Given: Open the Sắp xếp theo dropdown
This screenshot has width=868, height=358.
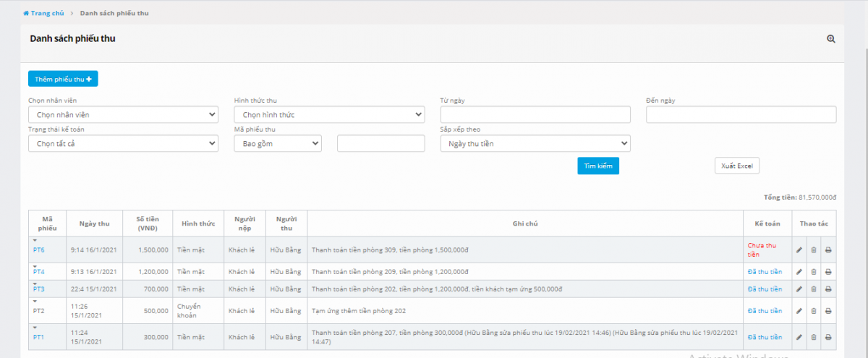Looking at the screenshot, I should tap(535, 143).
